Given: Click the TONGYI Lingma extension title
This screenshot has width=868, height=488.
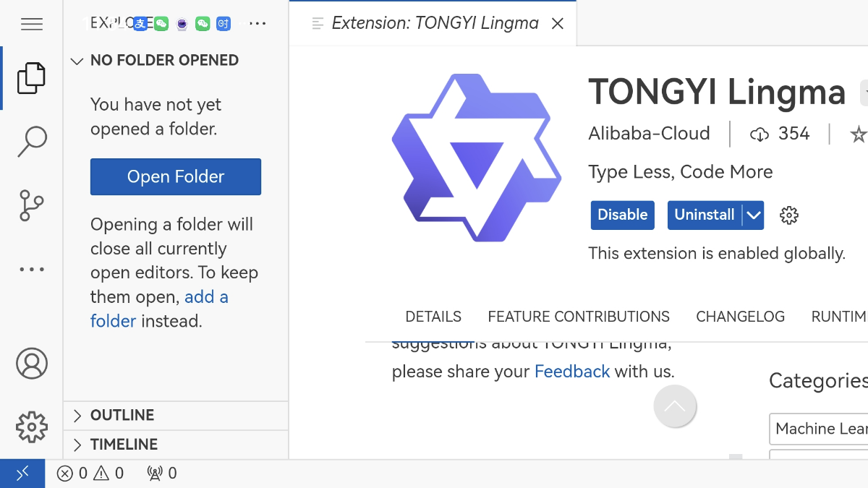Looking at the screenshot, I should 717,93.
